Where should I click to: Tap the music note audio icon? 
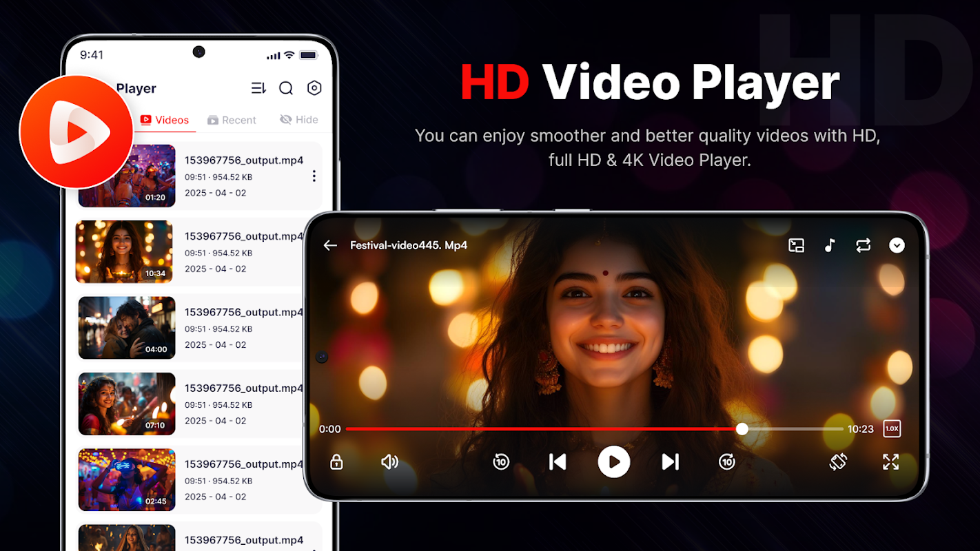coord(830,245)
